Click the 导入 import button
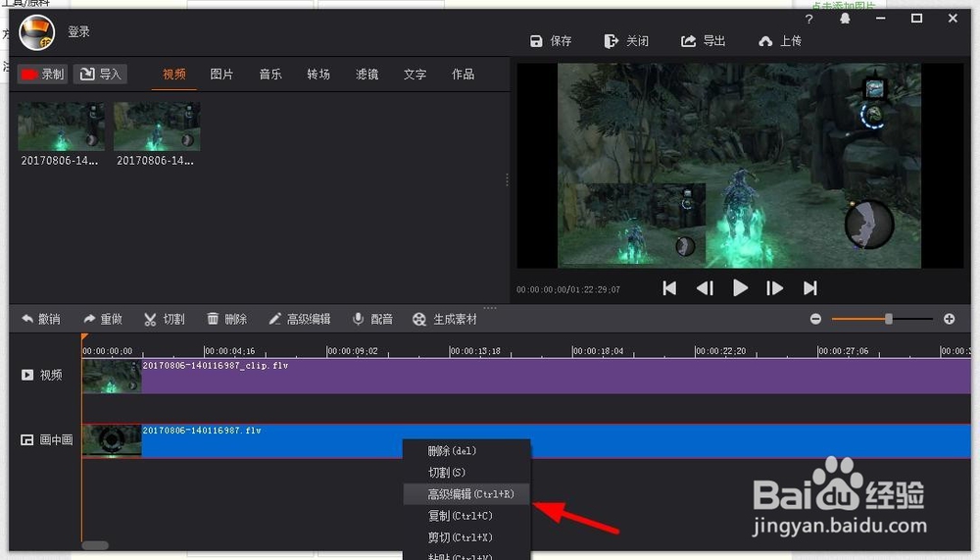Viewport: 980px width, 560px height. (101, 75)
